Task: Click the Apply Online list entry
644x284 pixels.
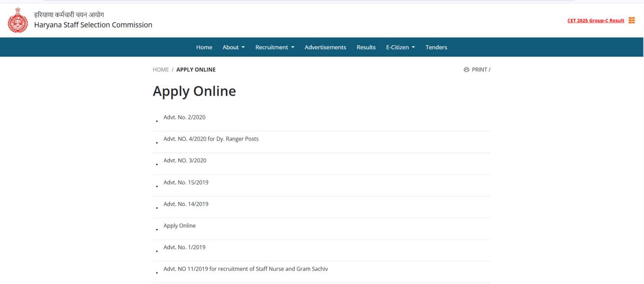Action: pyautogui.click(x=179, y=226)
